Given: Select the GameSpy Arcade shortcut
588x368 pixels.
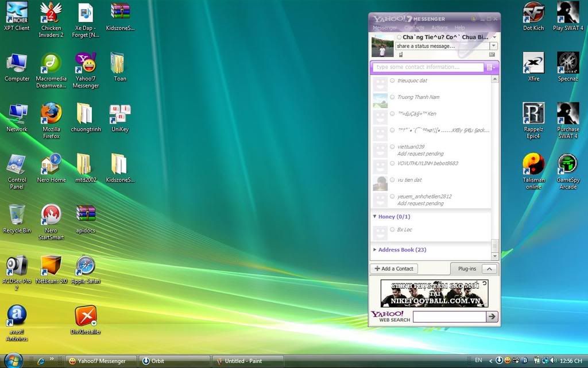Looking at the screenshot, I should click(568, 171).
